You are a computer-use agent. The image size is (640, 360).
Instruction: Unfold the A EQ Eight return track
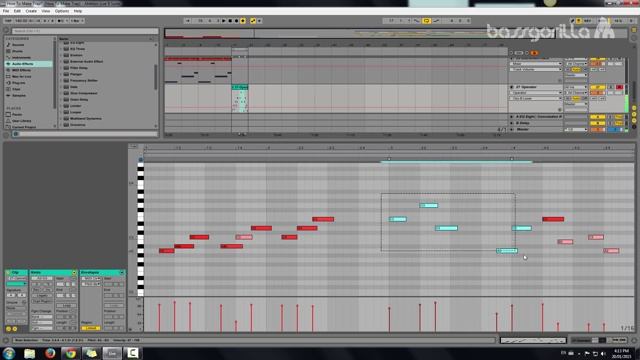click(512, 117)
